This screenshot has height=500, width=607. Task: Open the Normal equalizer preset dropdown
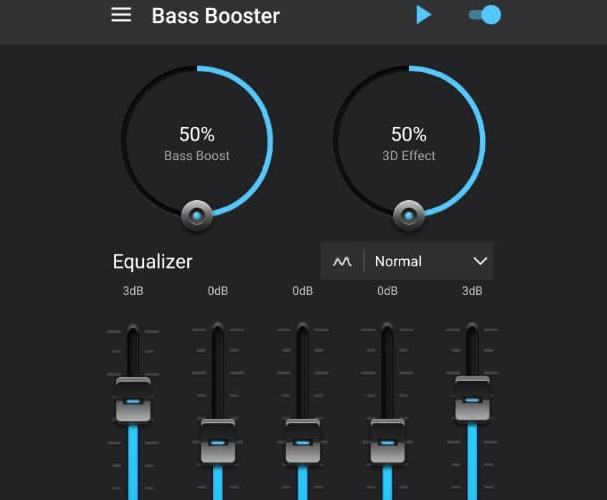click(407, 261)
